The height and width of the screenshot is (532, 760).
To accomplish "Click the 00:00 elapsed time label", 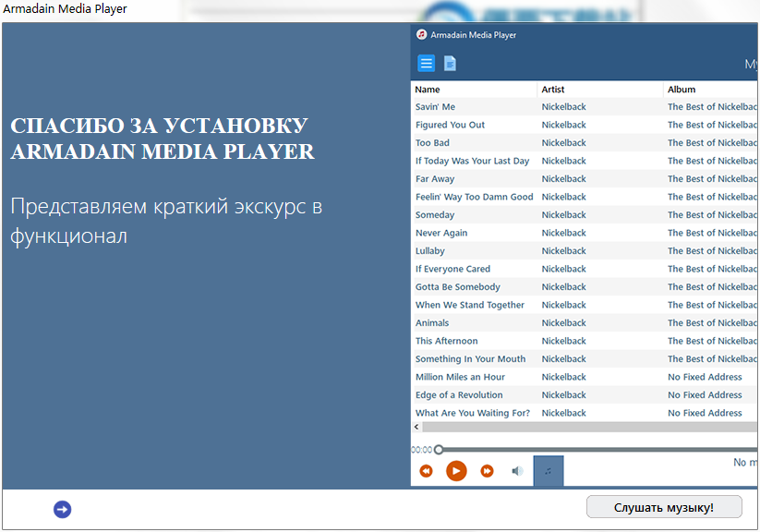I will [x=421, y=450].
